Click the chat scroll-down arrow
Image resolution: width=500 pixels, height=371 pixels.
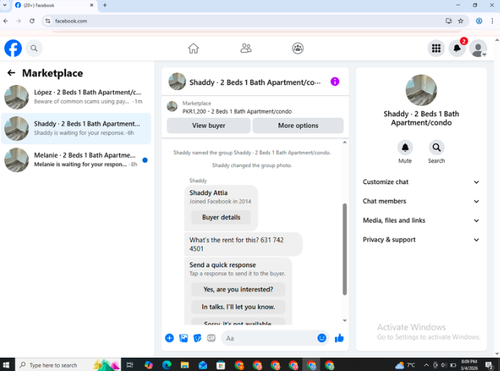(345, 320)
